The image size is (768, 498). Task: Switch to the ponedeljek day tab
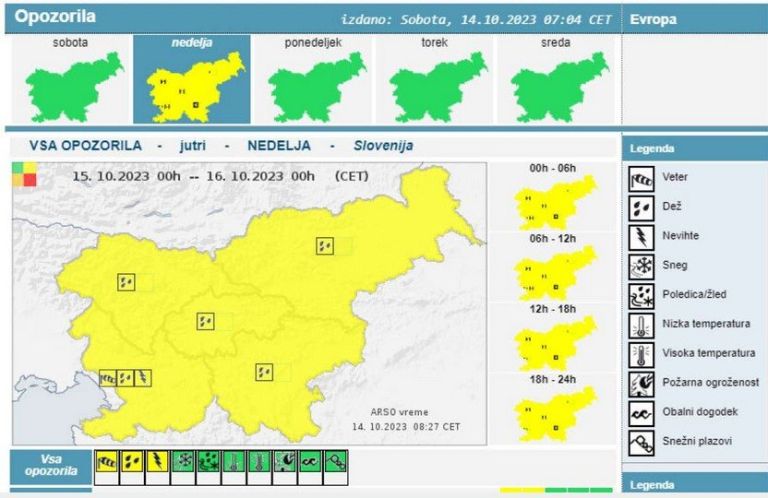coord(313,81)
